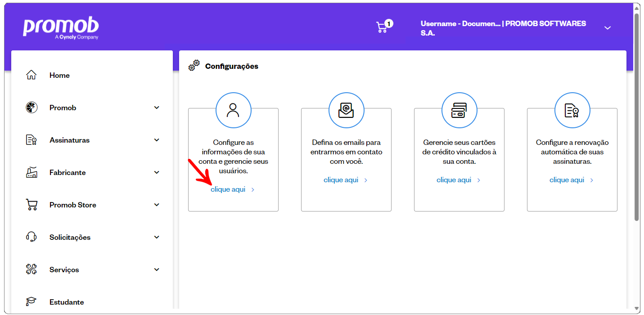Expand the Assinaturas menu chevron

pyautogui.click(x=157, y=140)
